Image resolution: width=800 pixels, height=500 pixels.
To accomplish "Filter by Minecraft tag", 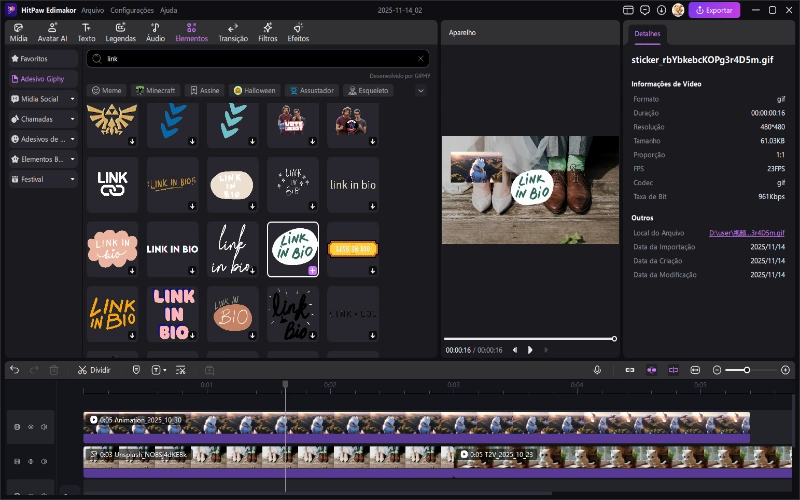I will coord(155,90).
